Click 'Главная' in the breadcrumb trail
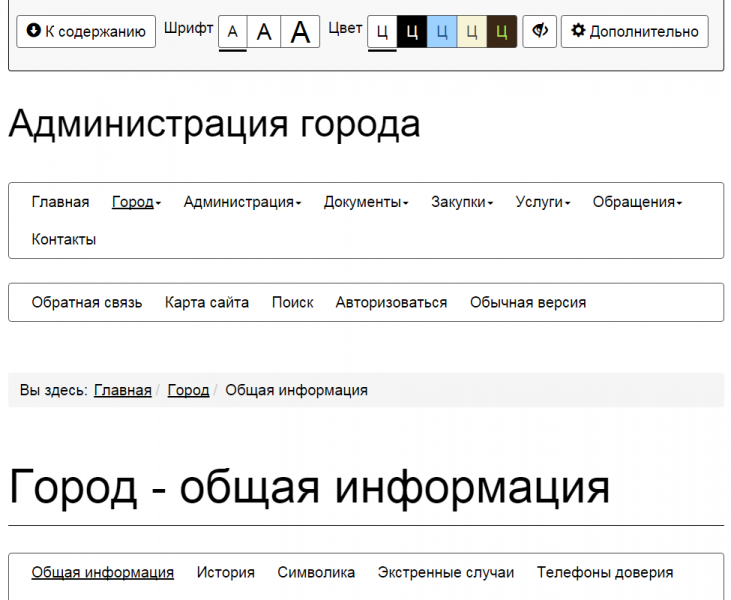Image resolution: width=731 pixels, height=600 pixels. click(x=123, y=390)
